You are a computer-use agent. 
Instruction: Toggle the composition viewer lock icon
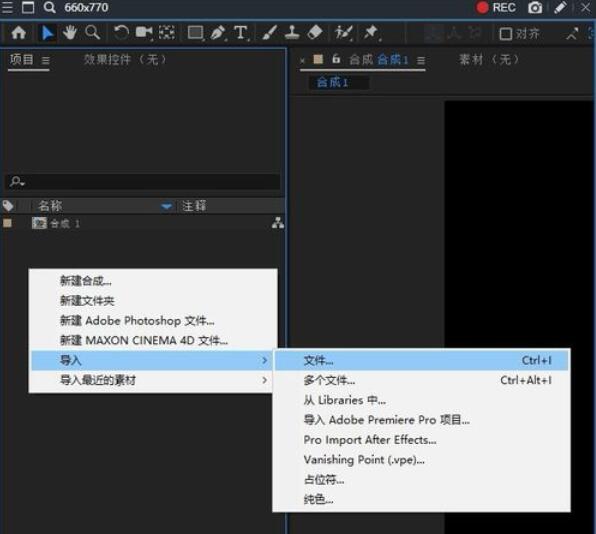point(336,59)
